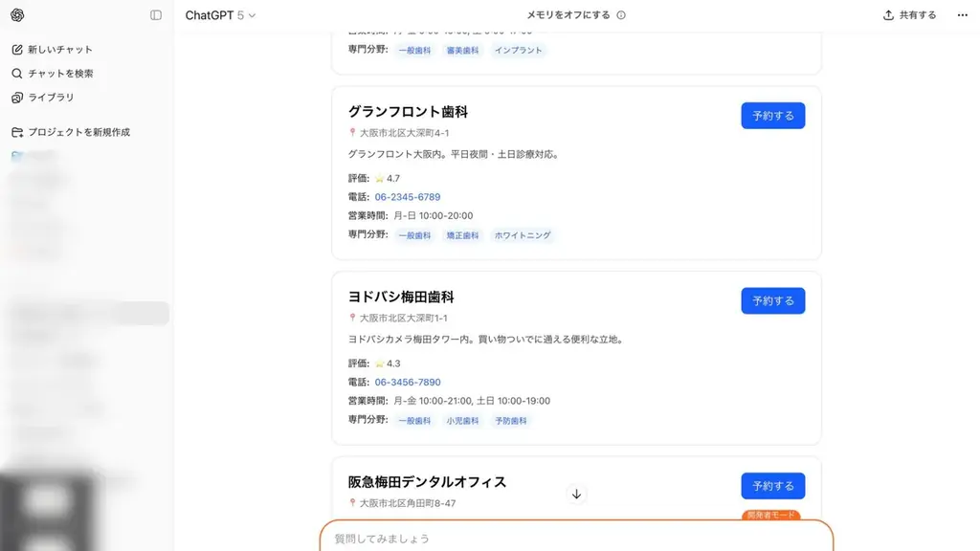Screen dimensions: 980x551
Task: Select the 小児歯科 tag on ヨドバシ梅田歯科
Action: coord(464,420)
